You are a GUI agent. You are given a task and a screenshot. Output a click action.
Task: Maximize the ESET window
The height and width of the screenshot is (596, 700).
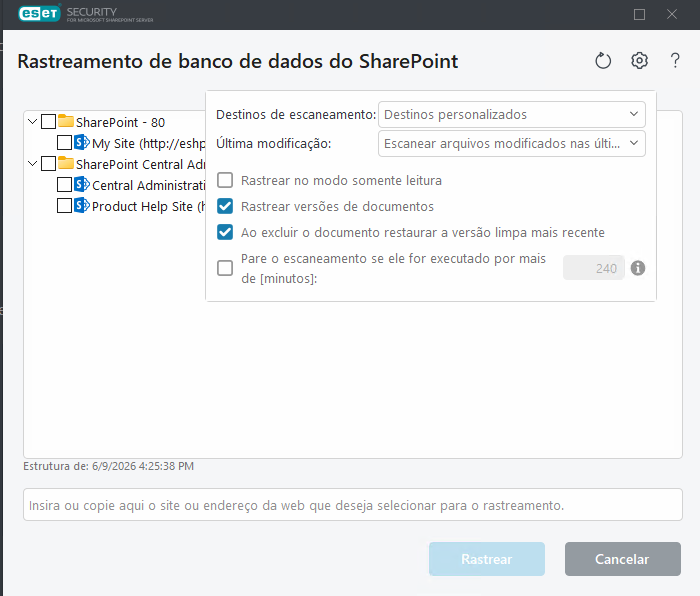[639, 14]
